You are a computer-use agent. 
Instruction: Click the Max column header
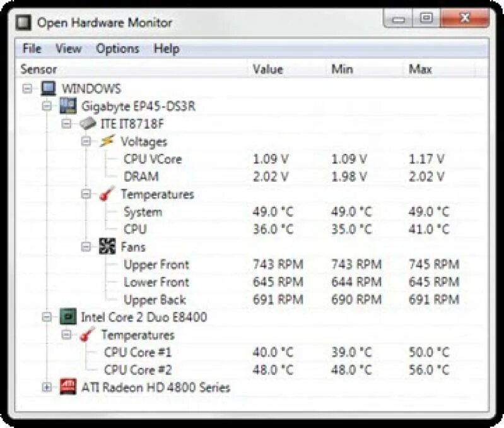pyautogui.click(x=440, y=69)
